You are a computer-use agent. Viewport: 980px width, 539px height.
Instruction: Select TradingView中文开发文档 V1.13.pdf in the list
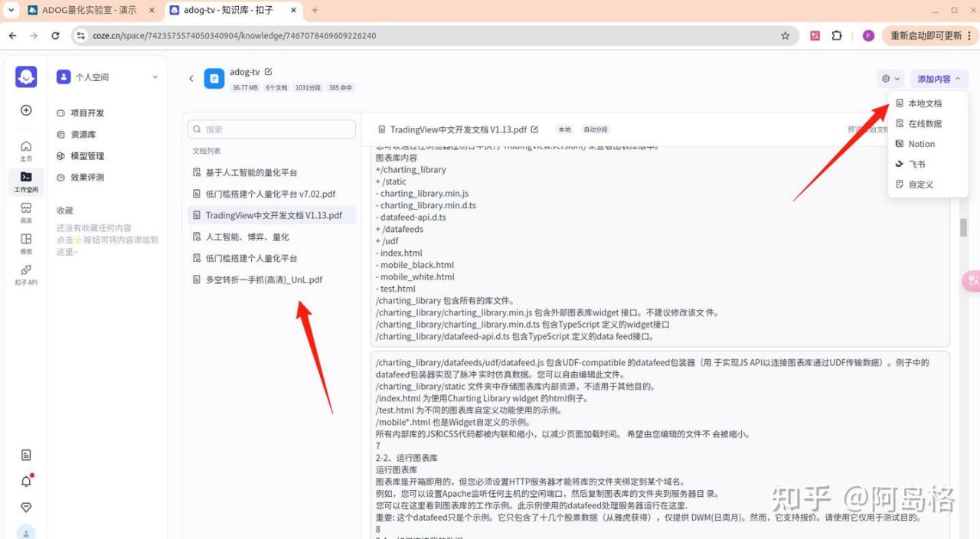tap(272, 215)
